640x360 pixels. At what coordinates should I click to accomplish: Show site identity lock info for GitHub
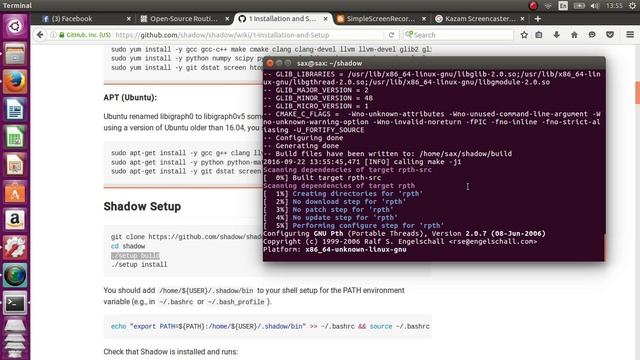point(62,35)
